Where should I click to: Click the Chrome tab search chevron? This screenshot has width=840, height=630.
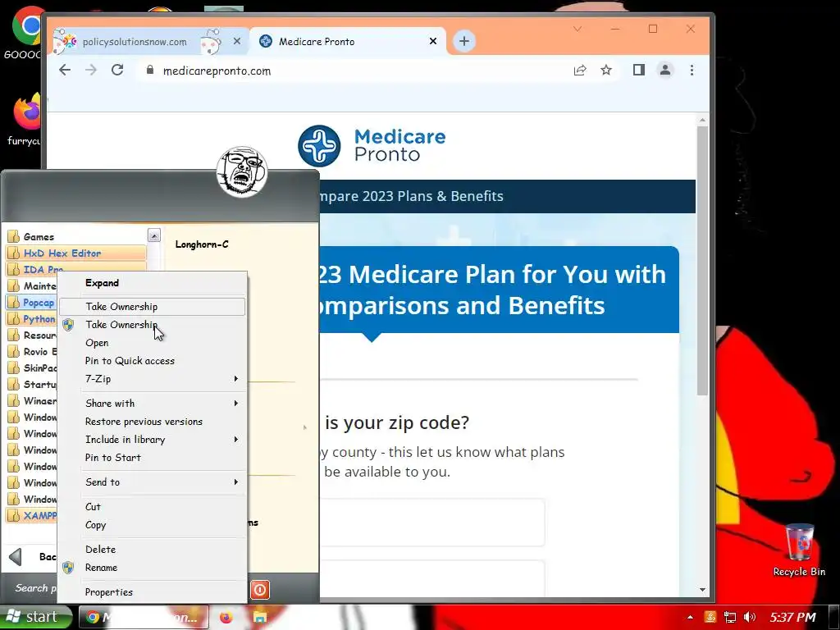click(577, 29)
